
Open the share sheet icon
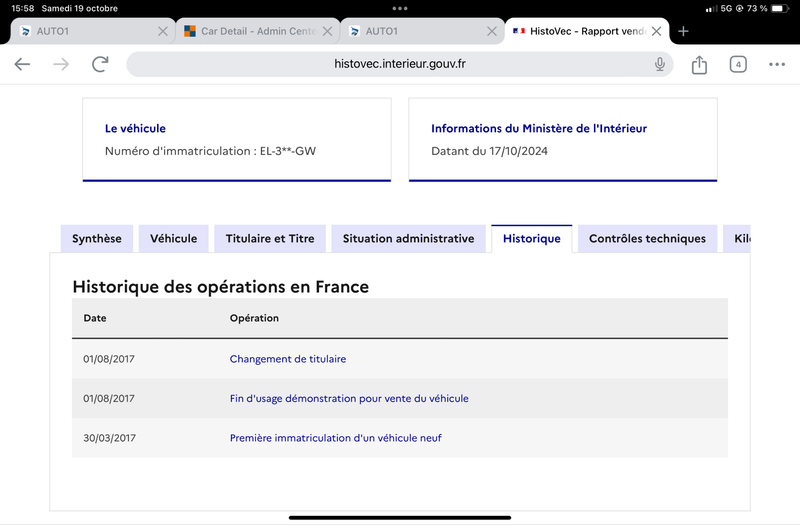[699, 64]
